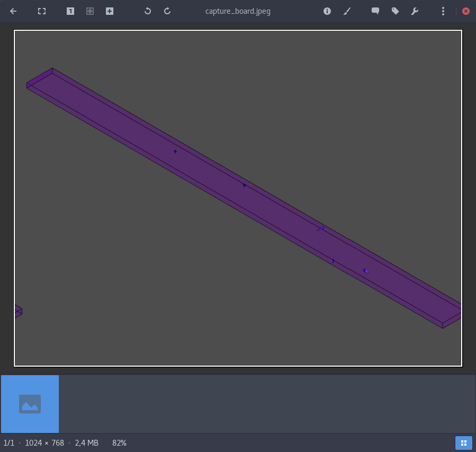Rotate image clockwise
Image resolution: width=476 pixels, height=452 pixels.
pyautogui.click(x=167, y=11)
